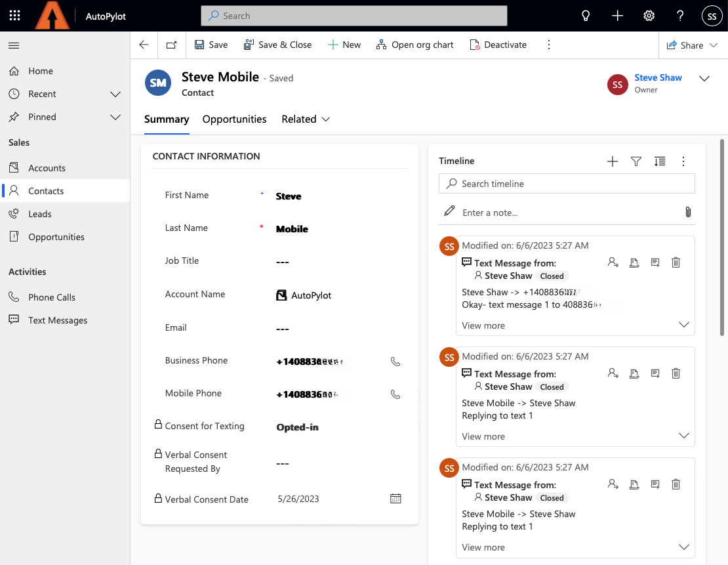The height and width of the screenshot is (565, 728).
Task: Switch to the Opportunities tab
Action: tap(234, 119)
